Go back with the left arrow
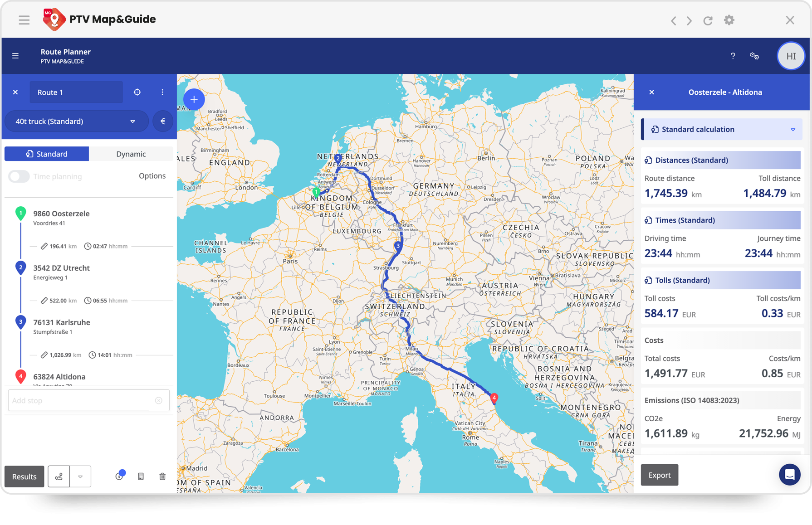812x525 pixels. [x=674, y=20]
